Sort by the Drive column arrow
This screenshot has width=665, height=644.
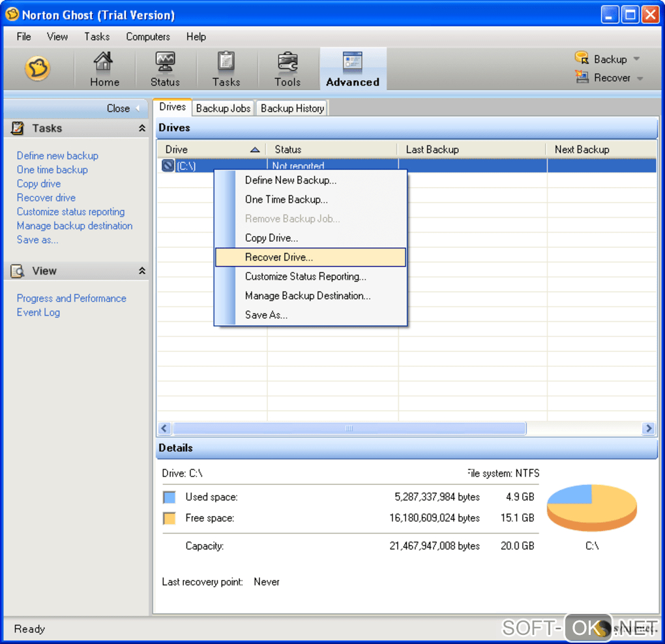[x=255, y=150]
